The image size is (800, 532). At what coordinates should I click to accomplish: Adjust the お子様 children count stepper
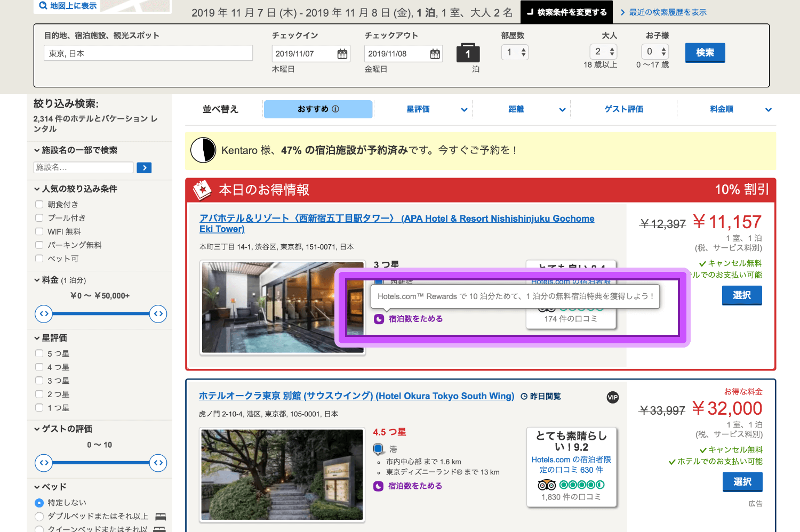pyautogui.click(x=655, y=52)
